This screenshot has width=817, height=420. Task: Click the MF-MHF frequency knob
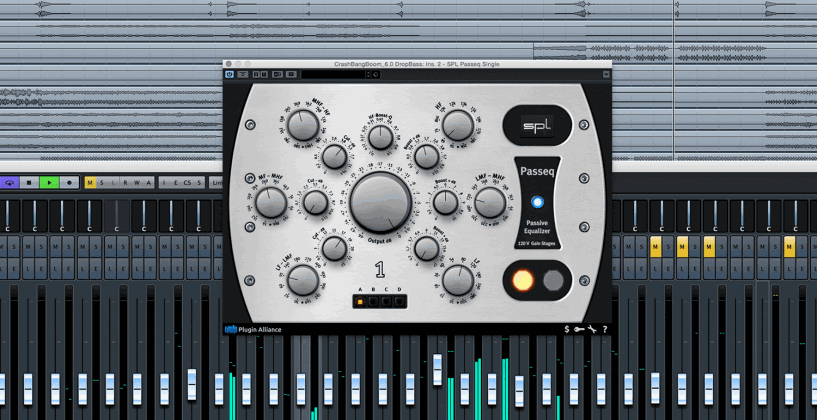(271, 203)
